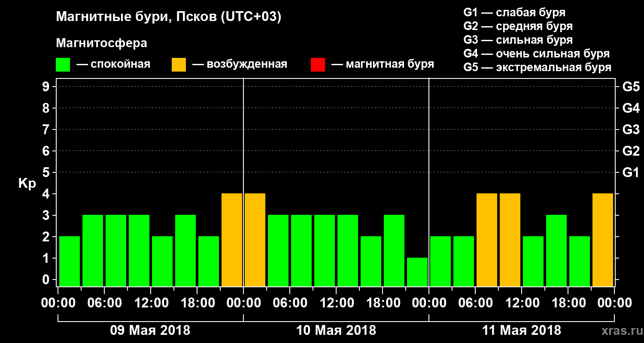
Task: Click the '10 Мая 2018' date label
Action: [x=336, y=331]
